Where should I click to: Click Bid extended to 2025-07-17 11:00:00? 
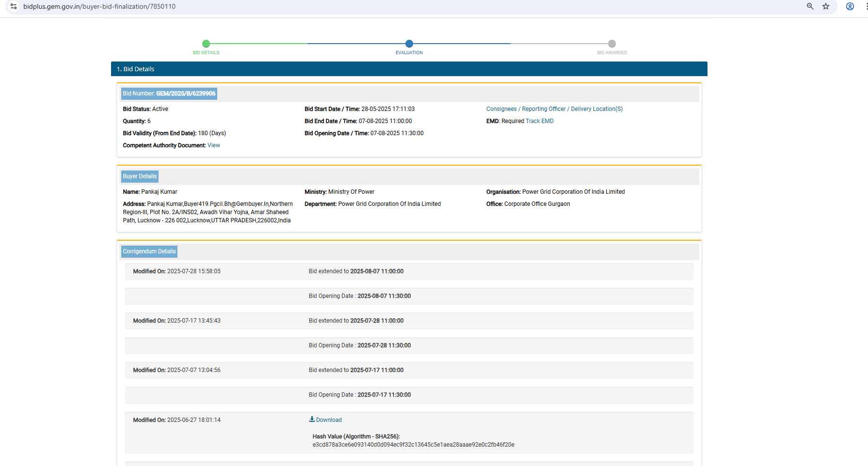pyautogui.click(x=356, y=370)
